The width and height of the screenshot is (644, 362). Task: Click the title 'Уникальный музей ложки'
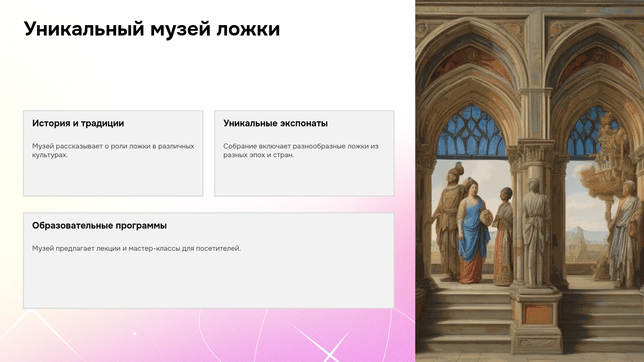[x=152, y=29]
